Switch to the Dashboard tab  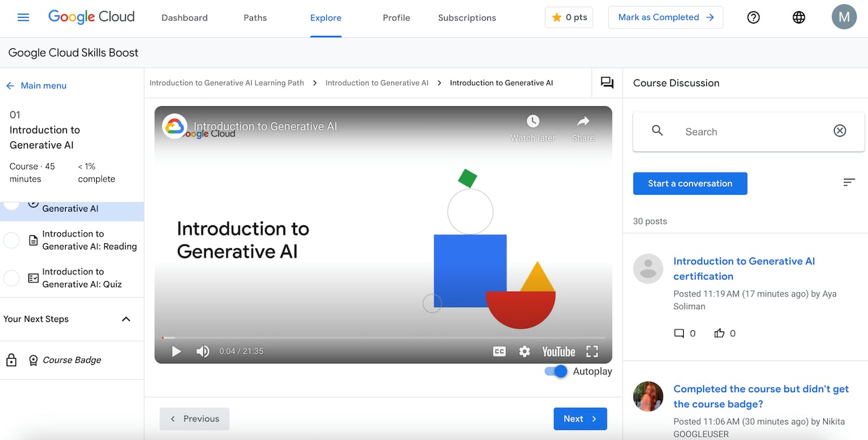click(x=184, y=17)
